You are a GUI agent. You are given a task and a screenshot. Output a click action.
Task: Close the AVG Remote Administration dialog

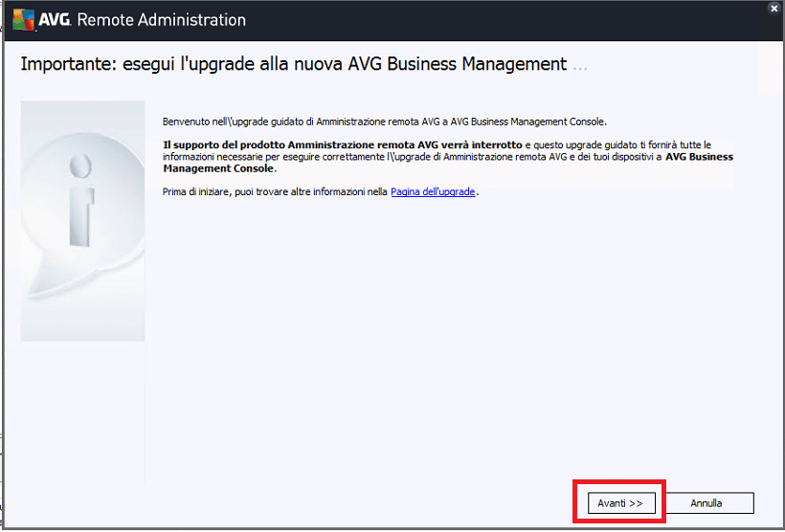coord(774,8)
